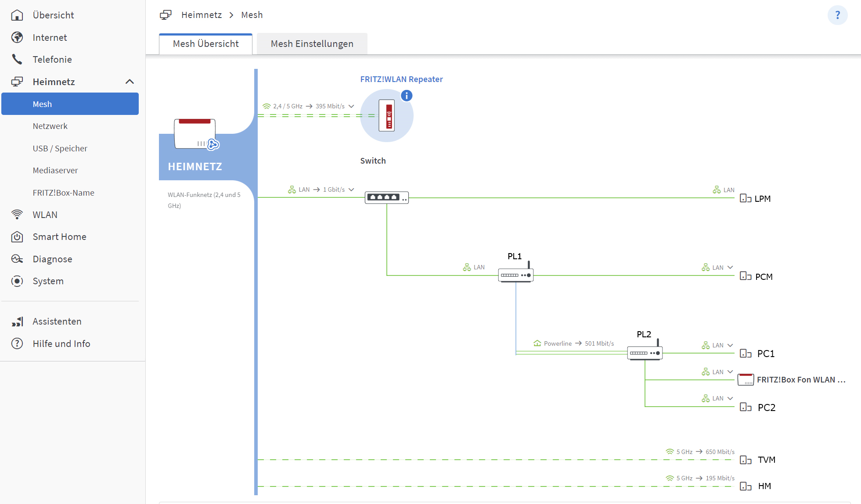Click the Übersicht home icon in sidebar
The image size is (861, 504).
tap(17, 15)
